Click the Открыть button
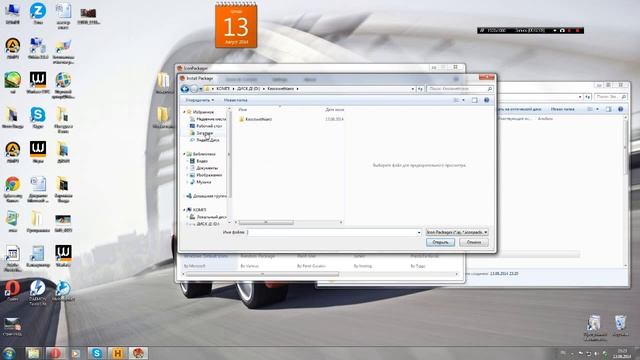Screen dimensions: 640x360 pos(440,242)
